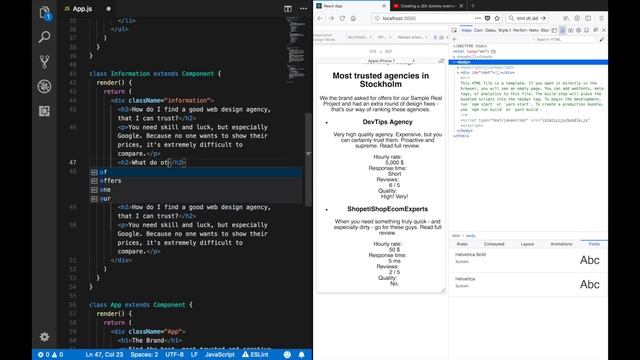Open the Extensions icon in VS Code

point(44,111)
